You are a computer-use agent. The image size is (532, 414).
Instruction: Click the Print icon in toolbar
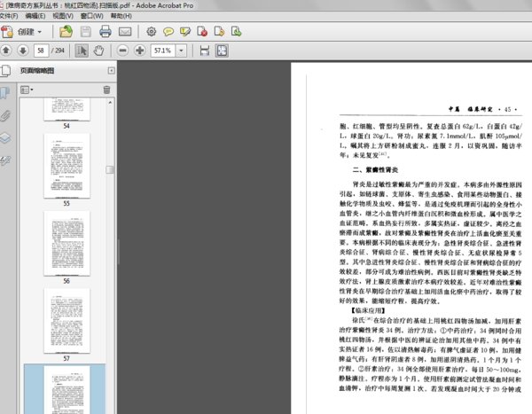[x=106, y=31]
